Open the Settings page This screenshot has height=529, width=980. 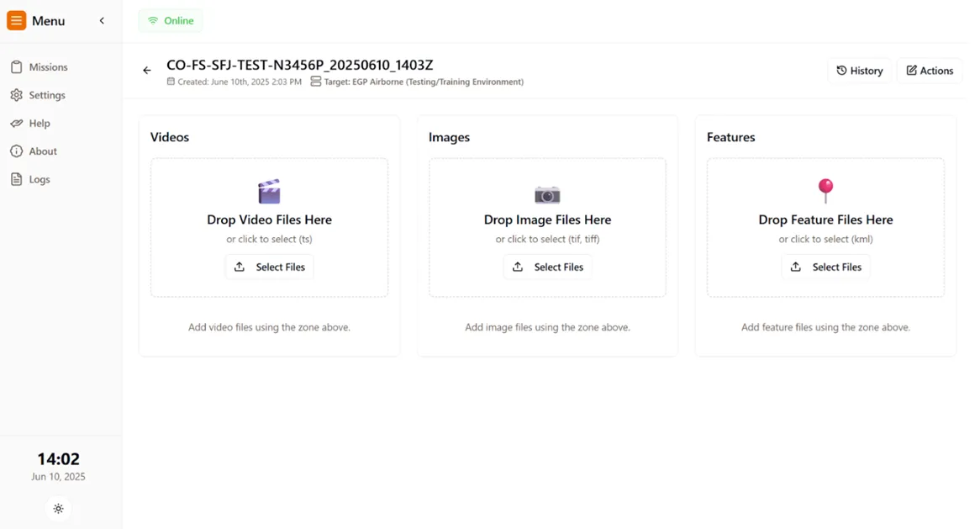pyautogui.click(x=46, y=95)
